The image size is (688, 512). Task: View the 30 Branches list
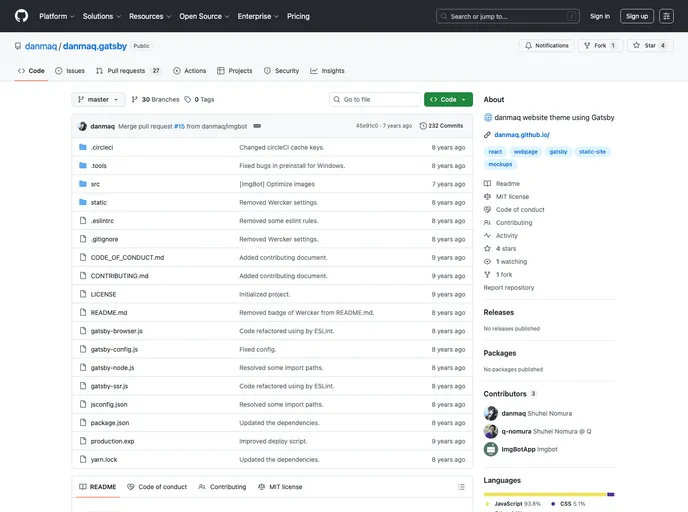[155, 100]
